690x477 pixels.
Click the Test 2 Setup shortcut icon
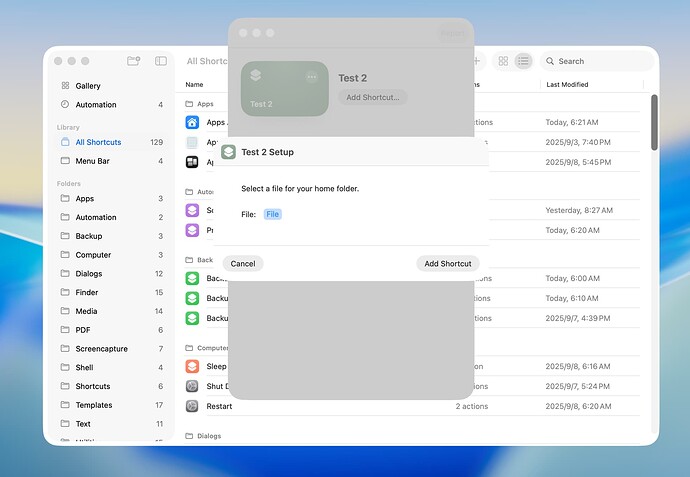coord(229,152)
